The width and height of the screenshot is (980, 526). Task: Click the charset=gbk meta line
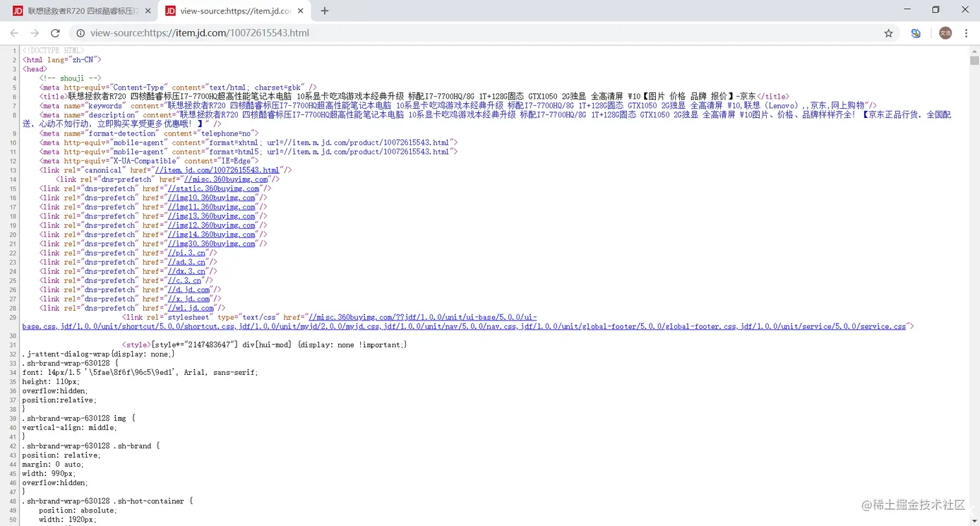[x=178, y=87]
